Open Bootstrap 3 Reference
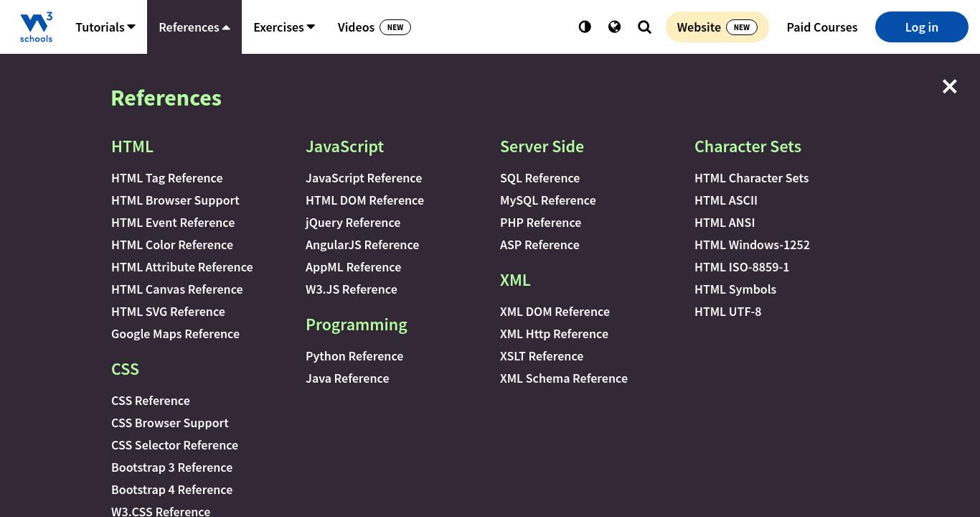Image resolution: width=980 pixels, height=517 pixels. coord(171,467)
